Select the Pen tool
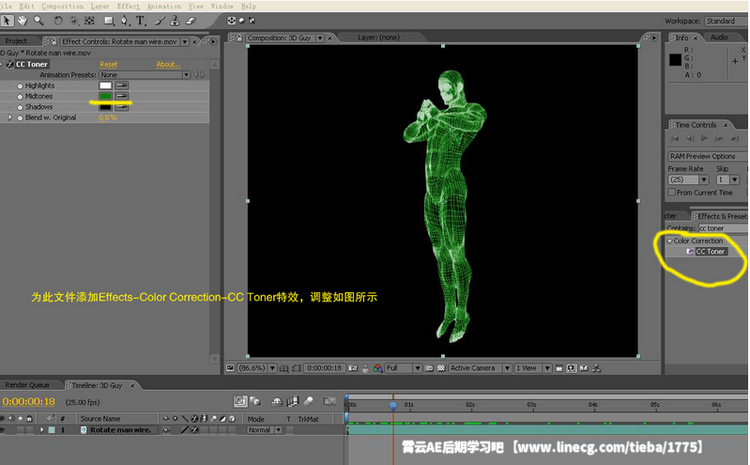 point(124,21)
